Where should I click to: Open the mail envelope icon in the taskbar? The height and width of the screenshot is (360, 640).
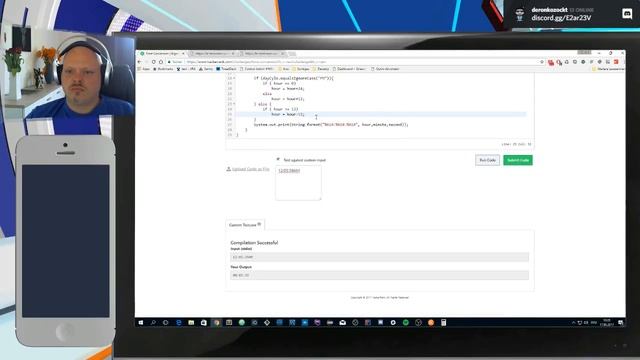pos(342,322)
